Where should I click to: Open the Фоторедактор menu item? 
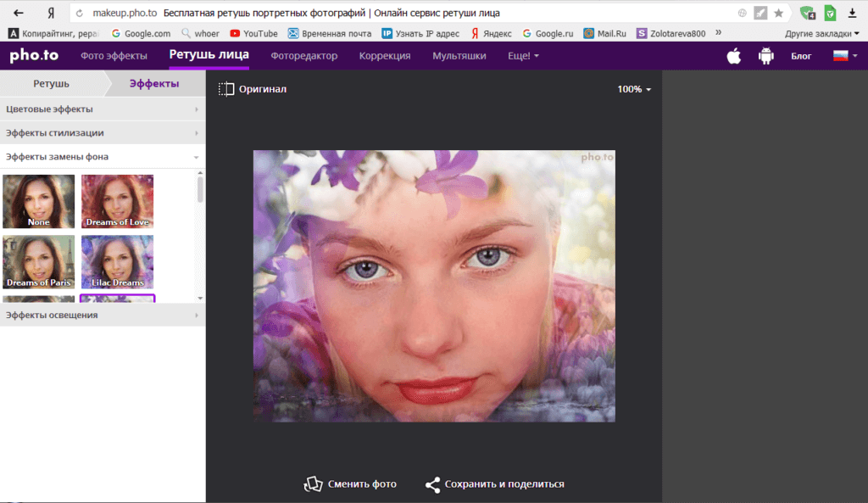point(303,56)
